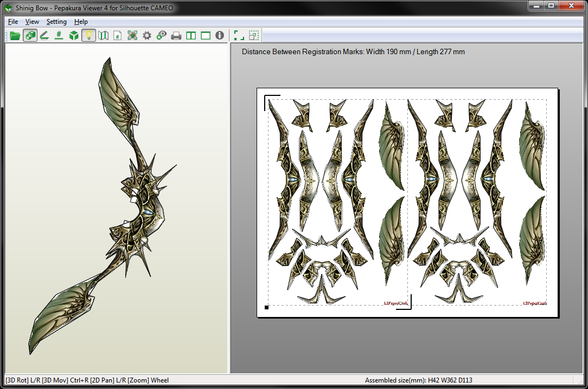Click the dashed selection rectangle icon
588x389 pixels.
(254, 36)
